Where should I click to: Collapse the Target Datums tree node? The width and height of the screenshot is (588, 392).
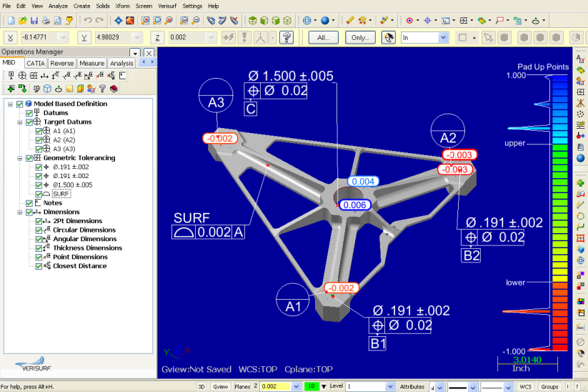pyautogui.click(x=19, y=122)
